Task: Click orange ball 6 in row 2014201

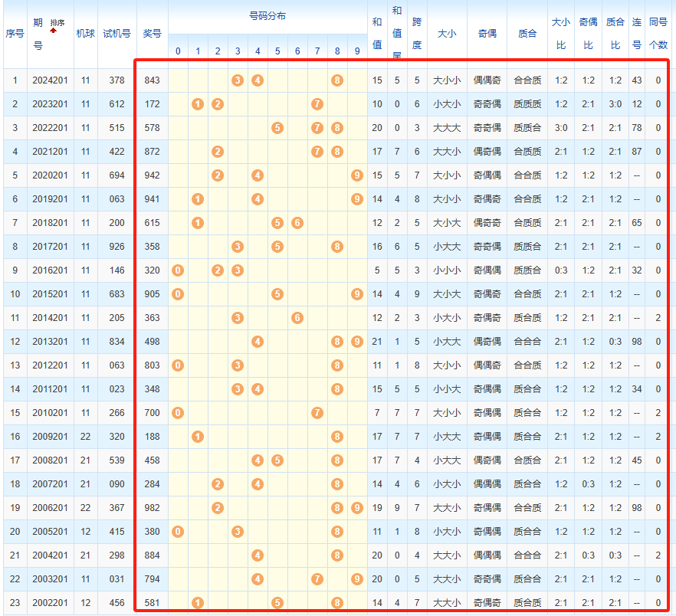Action: [297, 318]
